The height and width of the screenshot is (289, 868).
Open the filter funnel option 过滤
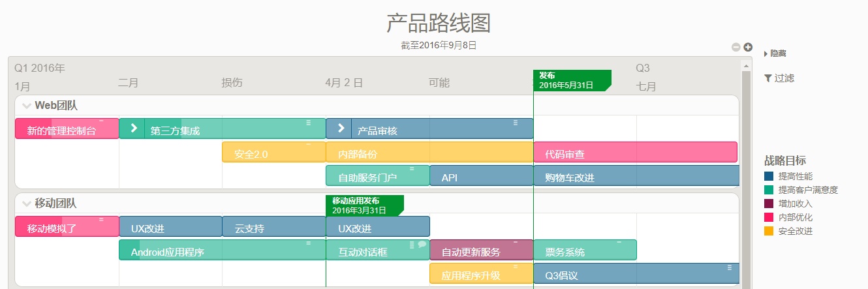779,78
